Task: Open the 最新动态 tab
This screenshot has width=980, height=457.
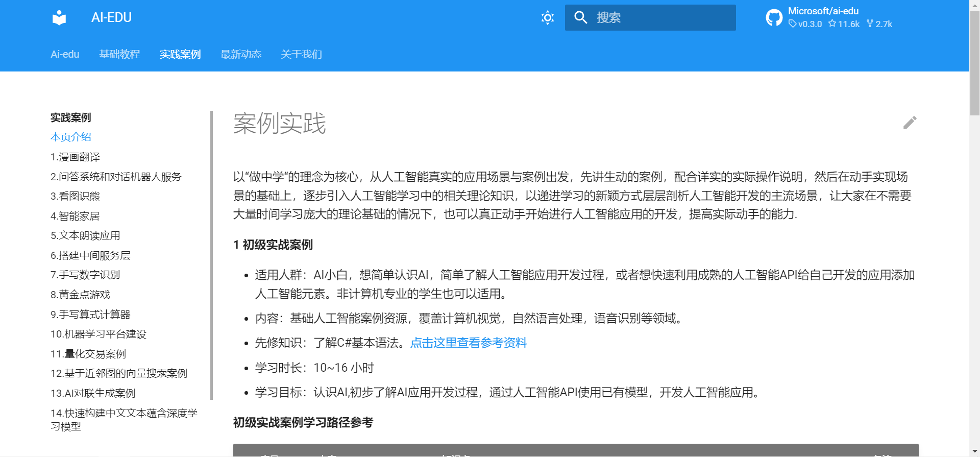Action: 241,54
